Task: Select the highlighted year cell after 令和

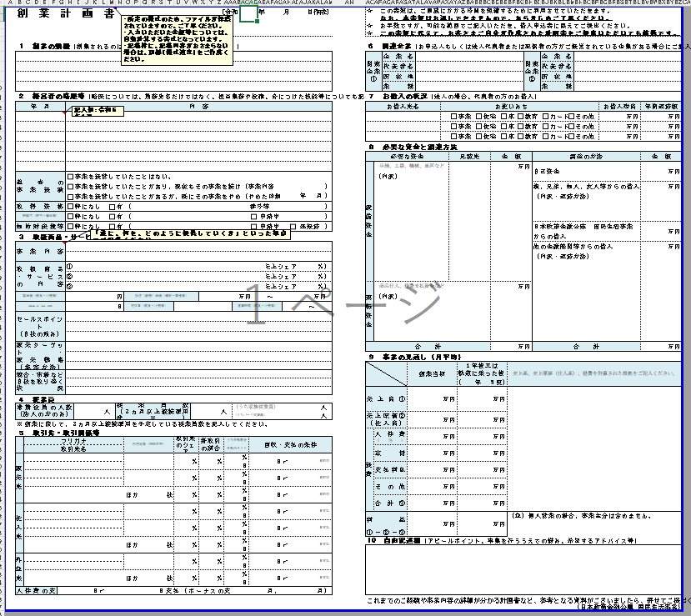Action: pyautogui.click(x=248, y=13)
